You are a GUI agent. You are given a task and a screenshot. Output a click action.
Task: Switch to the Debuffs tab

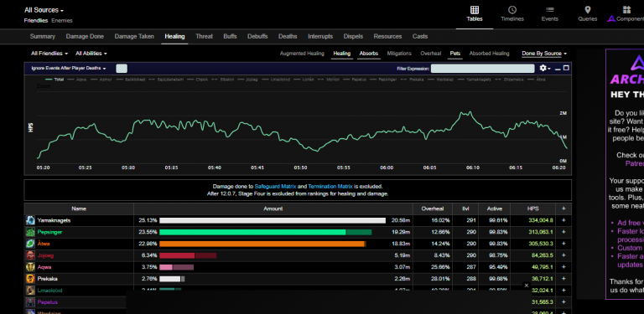[x=257, y=37]
